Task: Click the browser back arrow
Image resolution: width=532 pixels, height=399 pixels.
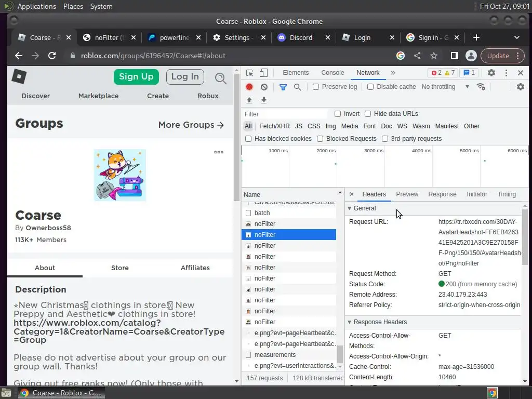Action: pyautogui.click(x=19, y=56)
